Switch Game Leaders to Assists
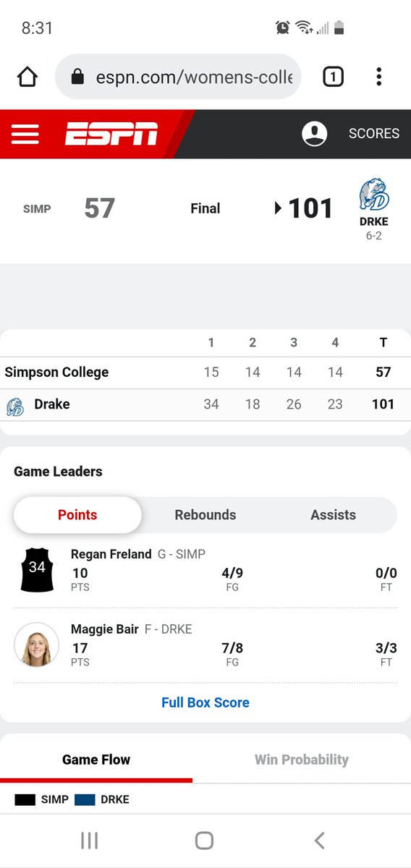 (333, 515)
